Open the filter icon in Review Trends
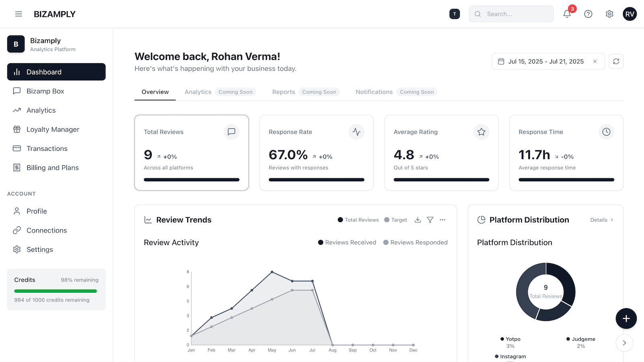 click(430, 220)
